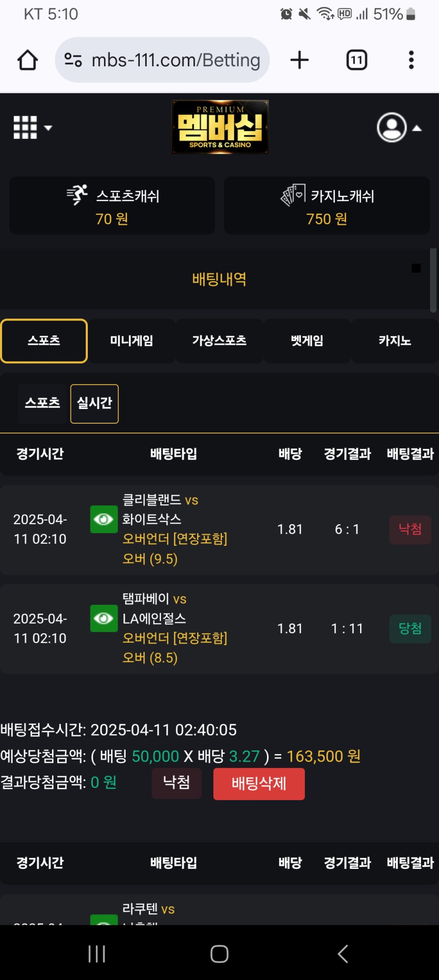Select the 가상스포츠 tab
439x980 pixels.
point(219,341)
